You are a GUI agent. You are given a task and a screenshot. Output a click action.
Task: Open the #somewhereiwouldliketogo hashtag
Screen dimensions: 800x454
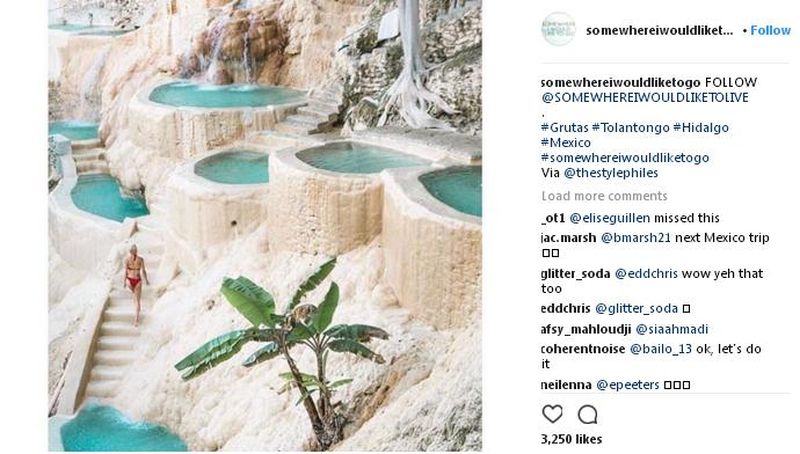pos(625,158)
